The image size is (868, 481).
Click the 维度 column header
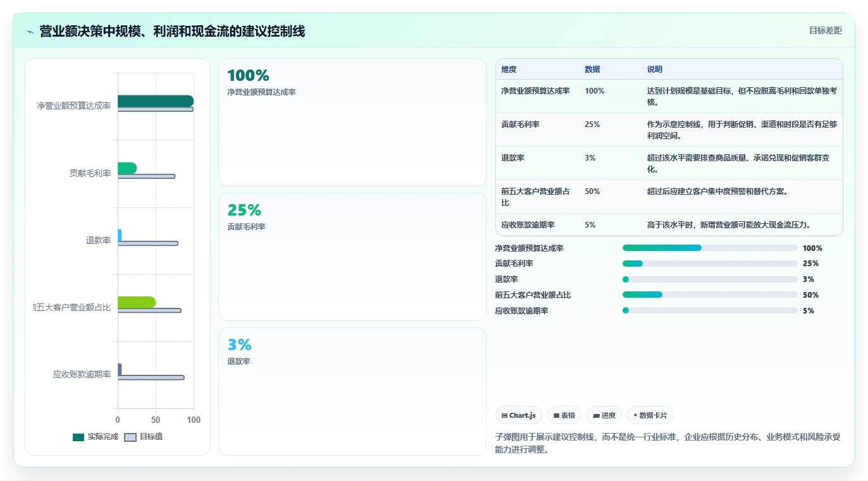[x=509, y=70]
